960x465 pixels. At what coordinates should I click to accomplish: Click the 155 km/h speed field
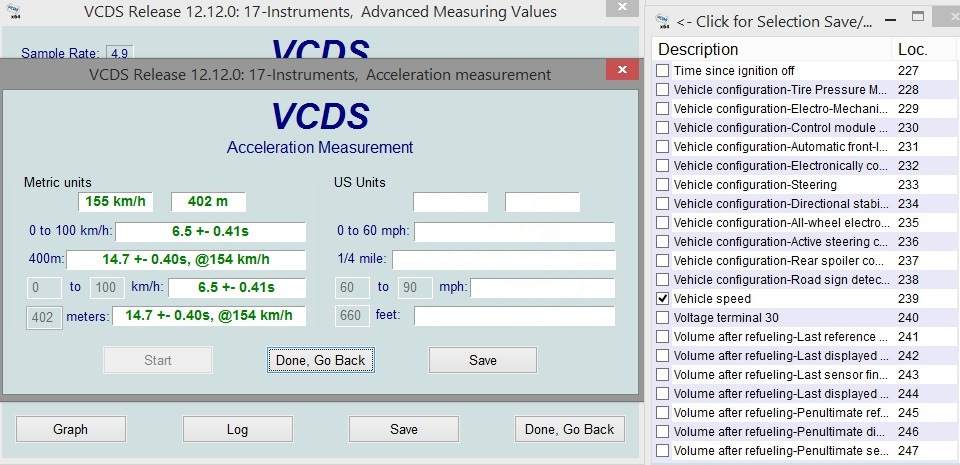click(x=115, y=201)
